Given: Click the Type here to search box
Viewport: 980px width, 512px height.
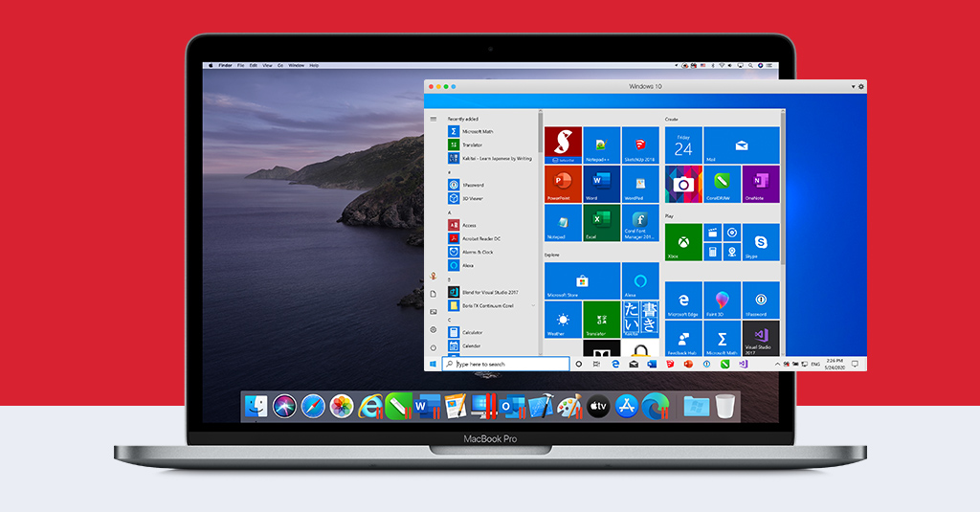Looking at the screenshot, I should click(x=505, y=364).
